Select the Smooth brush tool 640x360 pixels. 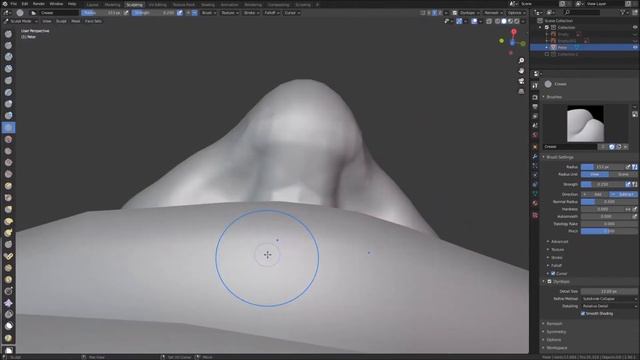pos(8,139)
